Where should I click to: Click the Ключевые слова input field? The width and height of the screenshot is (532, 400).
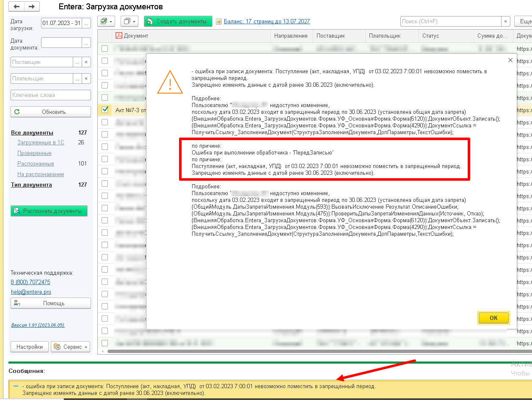tap(51, 95)
